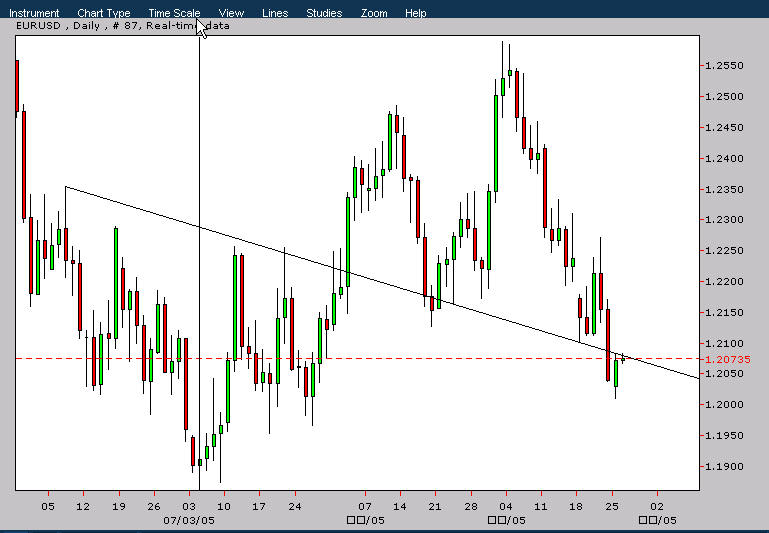Image resolution: width=769 pixels, height=533 pixels.
Task: Click the 1.2250 price axis label
Action: pos(724,251)
